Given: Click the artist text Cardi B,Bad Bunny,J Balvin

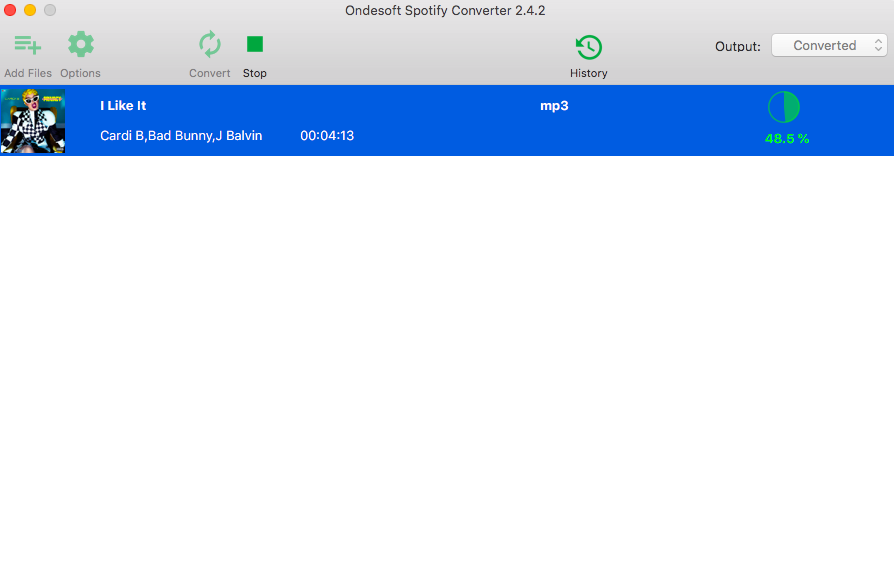Looking at the screenshot, I should 181,136.
